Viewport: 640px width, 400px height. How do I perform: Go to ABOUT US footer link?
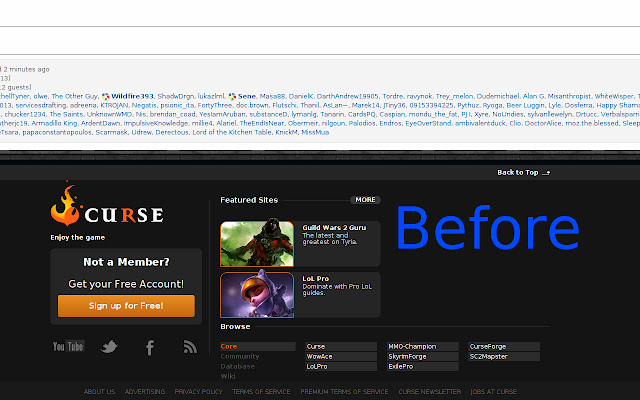(x=99, y=391)
